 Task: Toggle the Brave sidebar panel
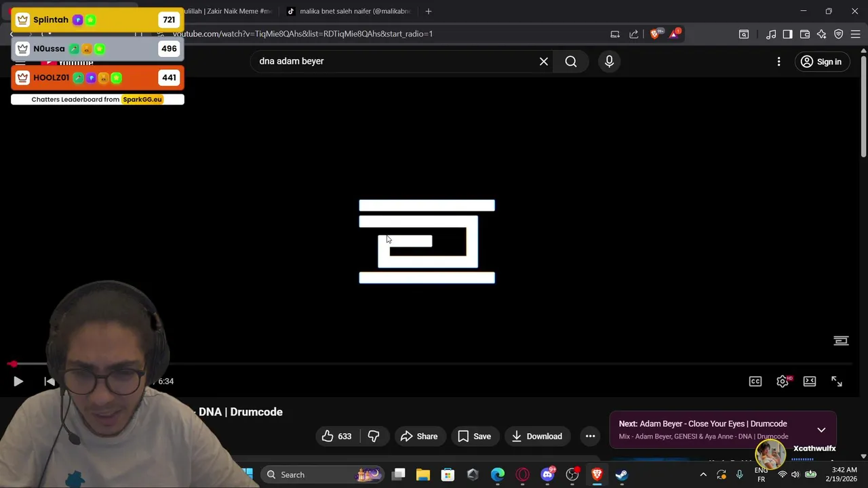click(787, 34)
